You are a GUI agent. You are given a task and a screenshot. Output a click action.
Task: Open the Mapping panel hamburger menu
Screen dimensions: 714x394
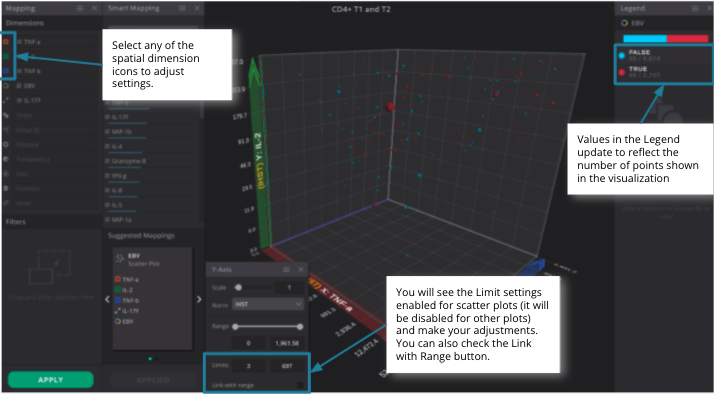(80, 8)
